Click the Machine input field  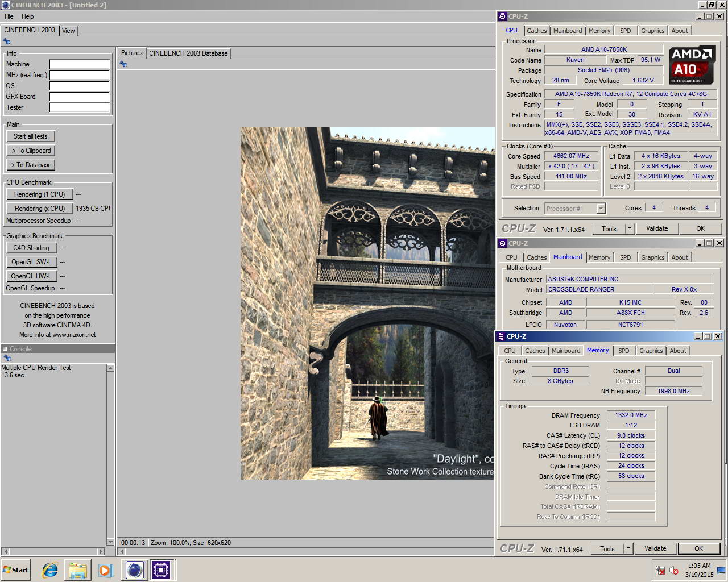pyautogui.click(x=80, y=64)
